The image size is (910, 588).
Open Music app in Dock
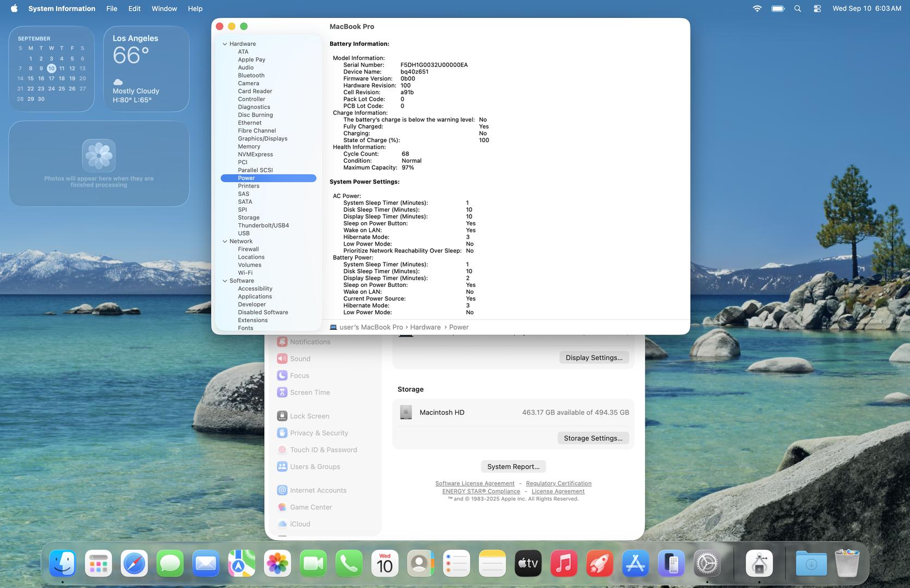pos(564,563)
